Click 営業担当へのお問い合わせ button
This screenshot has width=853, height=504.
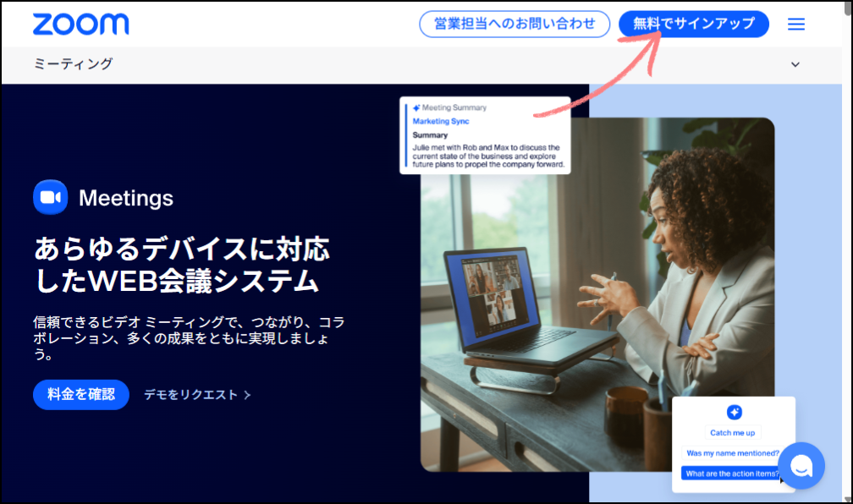515,24
